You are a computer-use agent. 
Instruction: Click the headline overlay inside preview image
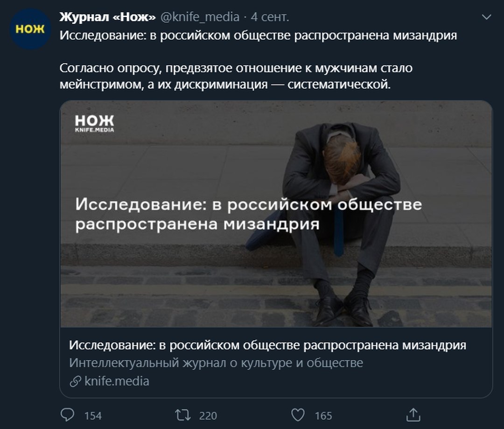tap(248, 214)
